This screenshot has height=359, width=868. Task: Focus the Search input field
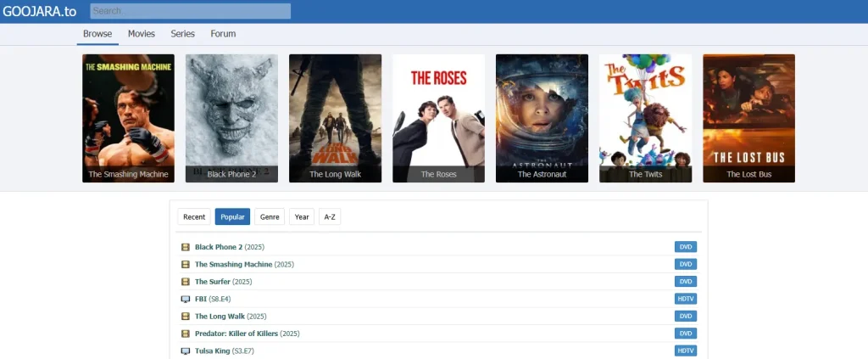[x=191, y=11]
